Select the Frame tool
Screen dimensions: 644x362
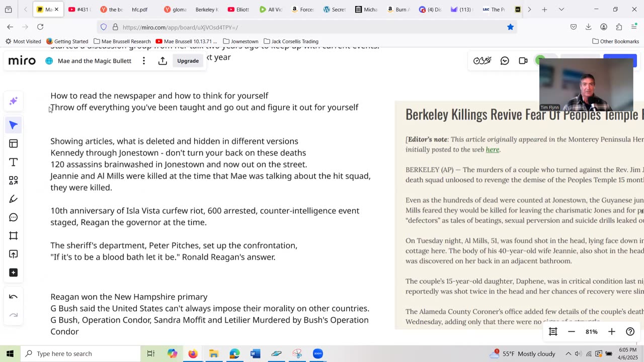tap(14, 236)
